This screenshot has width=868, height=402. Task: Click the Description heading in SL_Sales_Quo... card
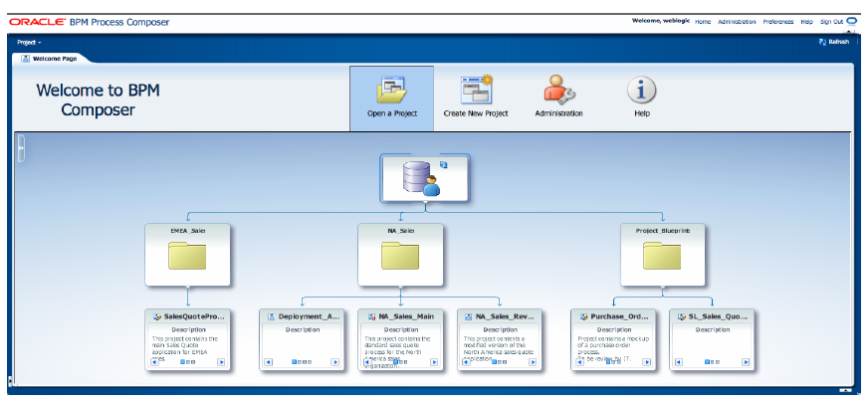(x=712, y=330)
